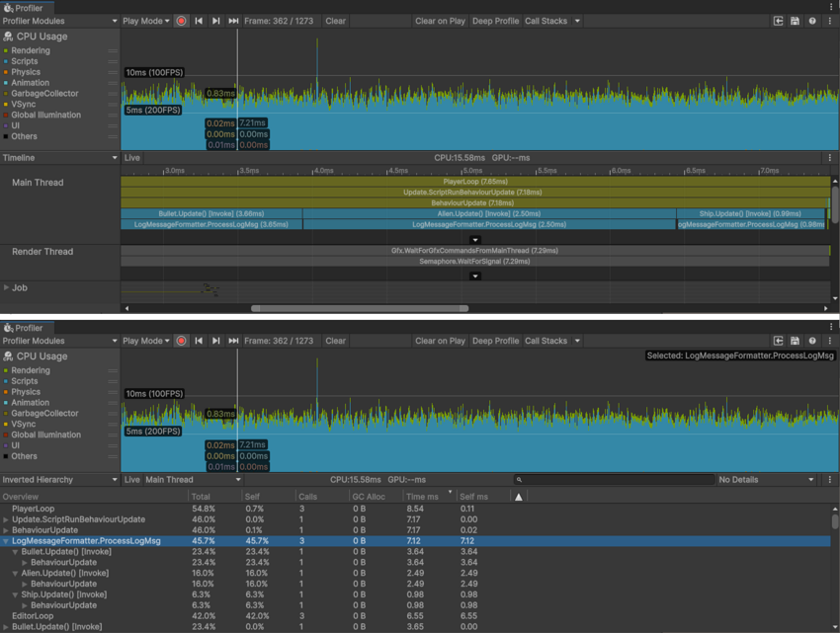Expand Main Thread samples arrow in timeline
Viewport: 840px width, 633px height.
pyautogui.click(x=474, y=240)
